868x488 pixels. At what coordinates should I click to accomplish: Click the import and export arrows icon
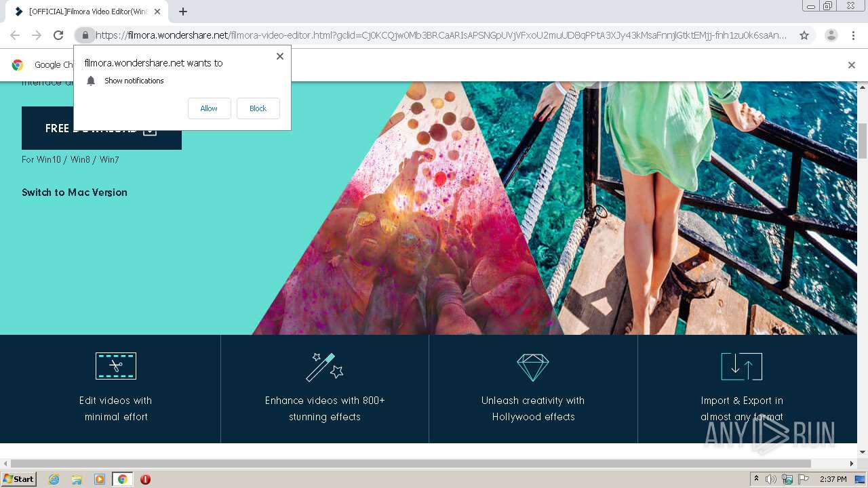(742, 367)
